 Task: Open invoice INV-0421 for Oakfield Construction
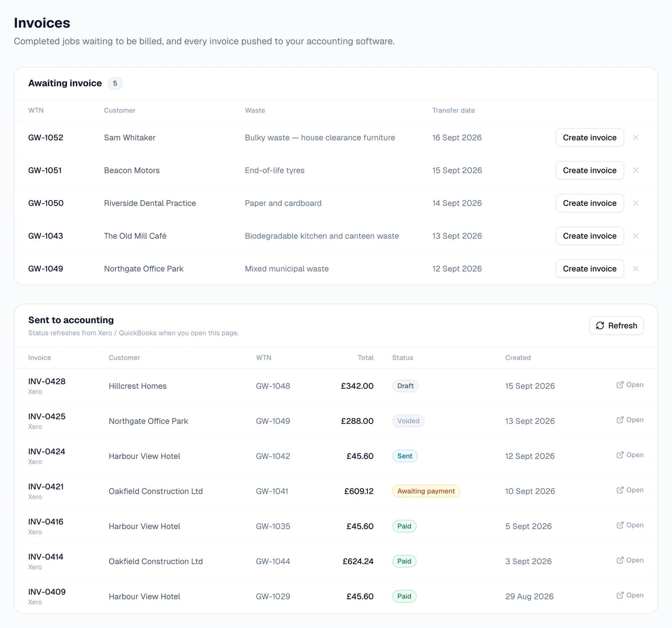tap(630, 490)
